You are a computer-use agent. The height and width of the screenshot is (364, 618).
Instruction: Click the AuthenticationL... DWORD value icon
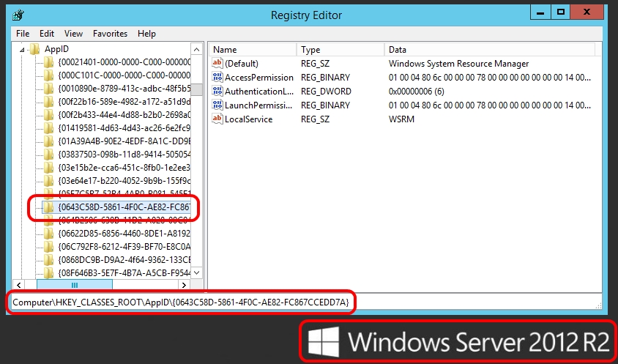217,91
